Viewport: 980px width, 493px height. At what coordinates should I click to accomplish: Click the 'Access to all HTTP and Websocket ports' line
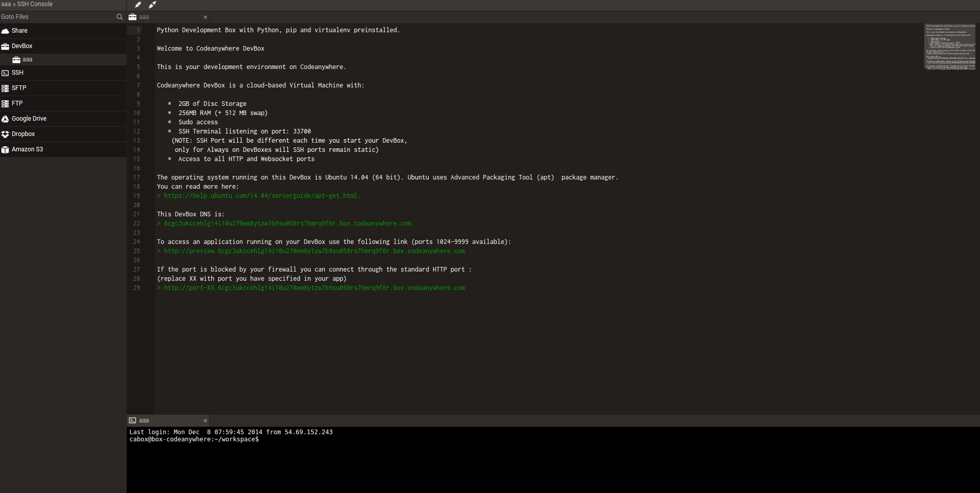(241, 159)
